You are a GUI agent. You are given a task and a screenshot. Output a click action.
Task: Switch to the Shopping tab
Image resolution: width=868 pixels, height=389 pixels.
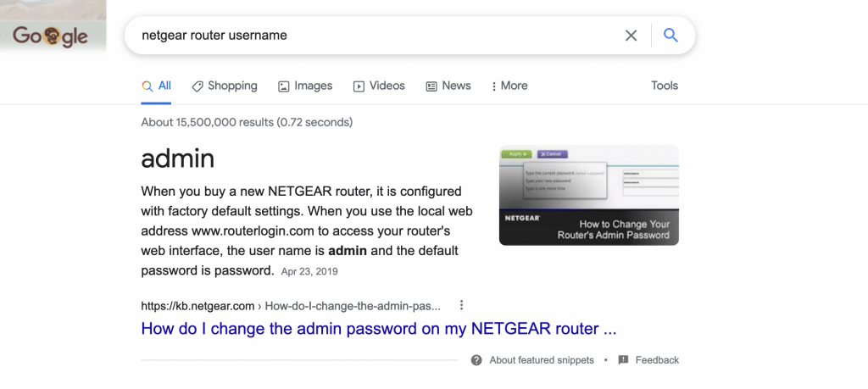[x=225, y=86]
